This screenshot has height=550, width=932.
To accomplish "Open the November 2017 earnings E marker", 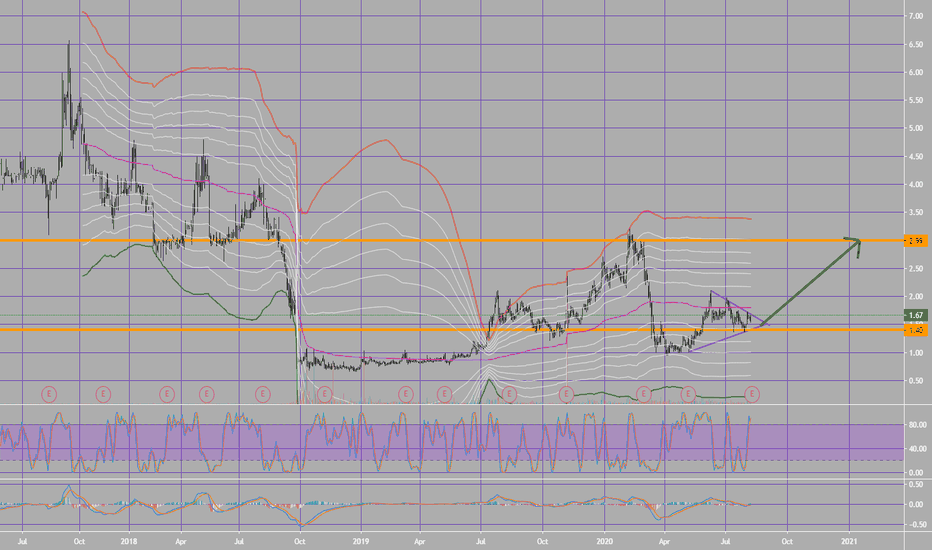I will pos(103,394).
